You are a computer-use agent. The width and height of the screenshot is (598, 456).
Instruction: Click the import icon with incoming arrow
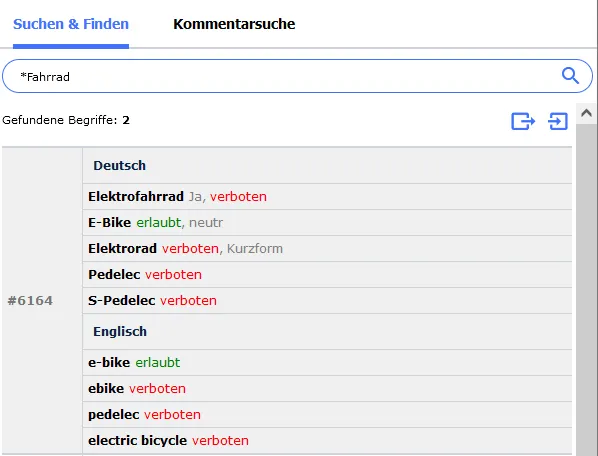(558, 121)
